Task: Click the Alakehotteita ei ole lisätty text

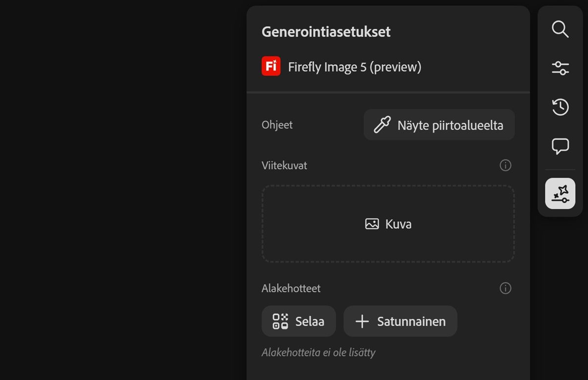Action: (x=318, y=353)
